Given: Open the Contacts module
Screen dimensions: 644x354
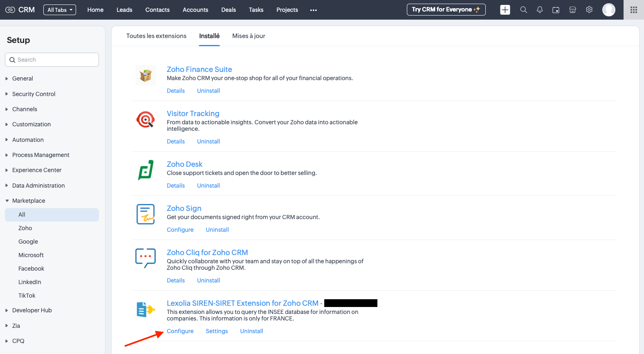Looking at the screenshot, I should click(x=157, y=10).
